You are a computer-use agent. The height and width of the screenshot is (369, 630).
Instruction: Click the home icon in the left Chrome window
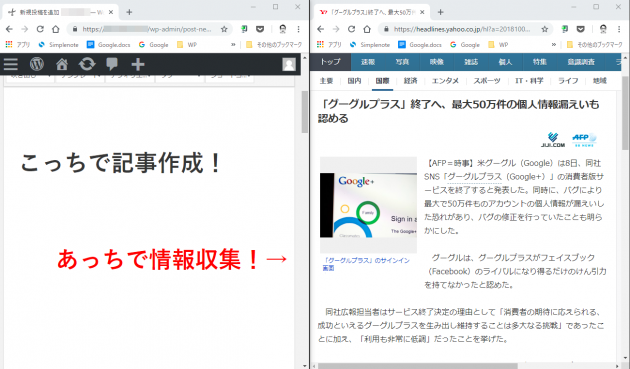pos(55,29)
